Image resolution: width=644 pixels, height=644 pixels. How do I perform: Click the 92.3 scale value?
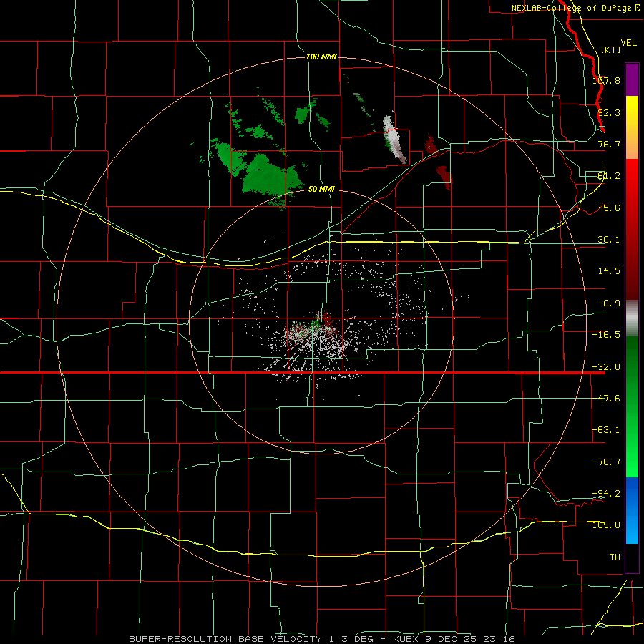[609, 112]
